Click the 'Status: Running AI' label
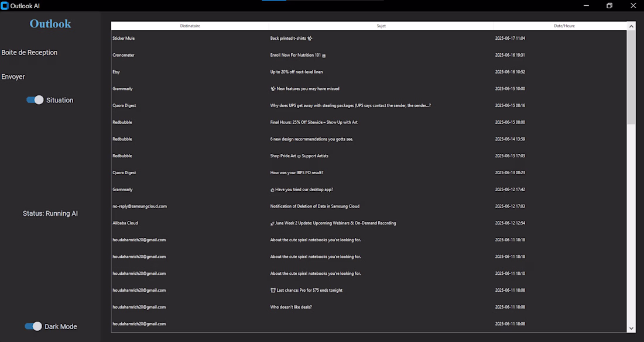The height and width of the screenshot is (342, 644). pos(50,213)
